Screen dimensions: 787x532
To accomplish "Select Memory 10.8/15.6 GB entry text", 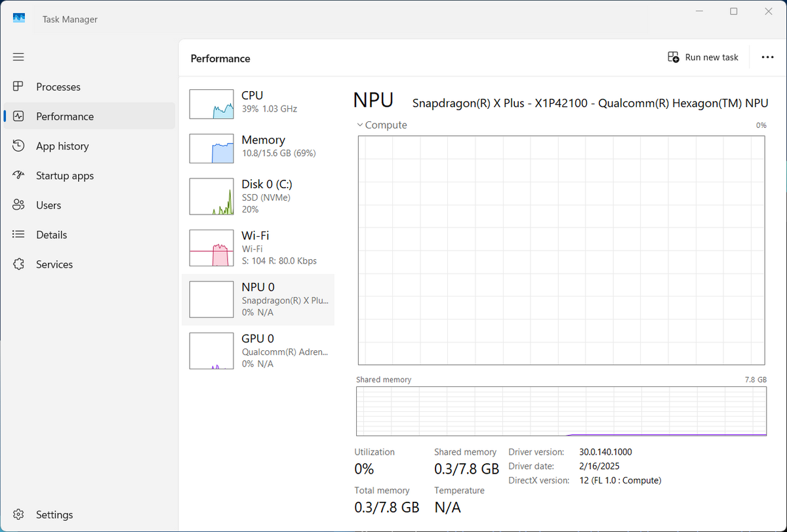I will coord(279,146).
